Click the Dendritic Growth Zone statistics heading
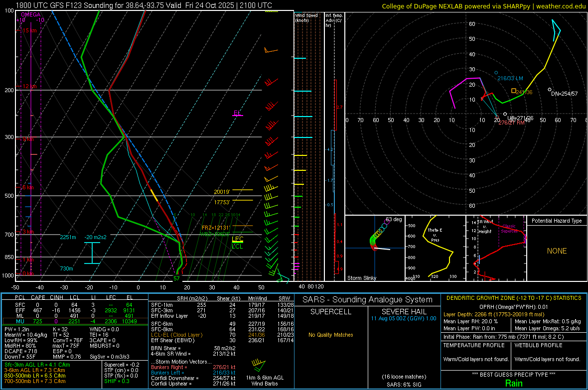The width and height of the screenshot is (588, 390). pos(514,298)
